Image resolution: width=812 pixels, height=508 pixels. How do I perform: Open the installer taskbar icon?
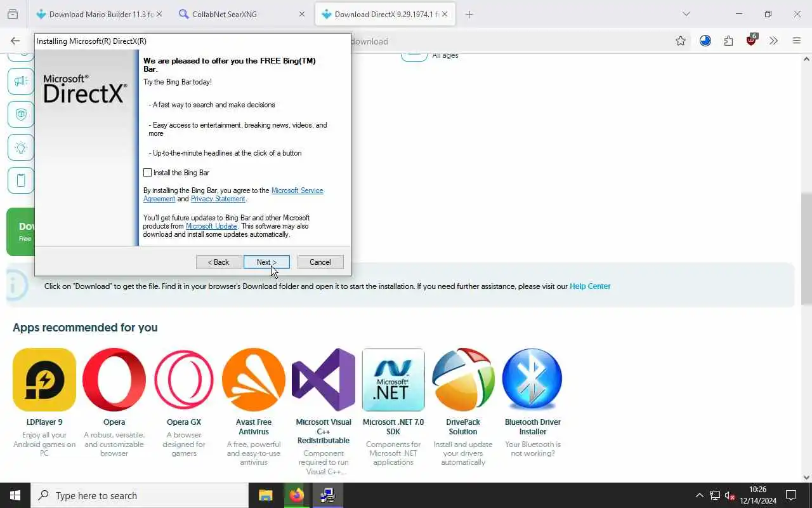pyautogui.click(x=328, y=495)
